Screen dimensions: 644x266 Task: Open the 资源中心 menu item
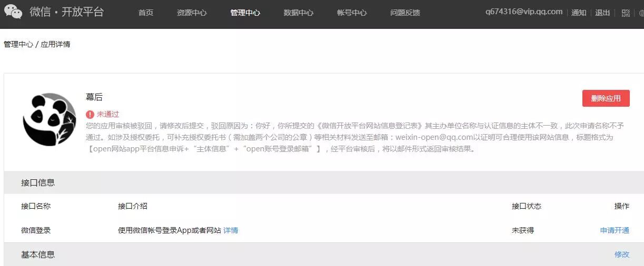click(x=192, y=13)
